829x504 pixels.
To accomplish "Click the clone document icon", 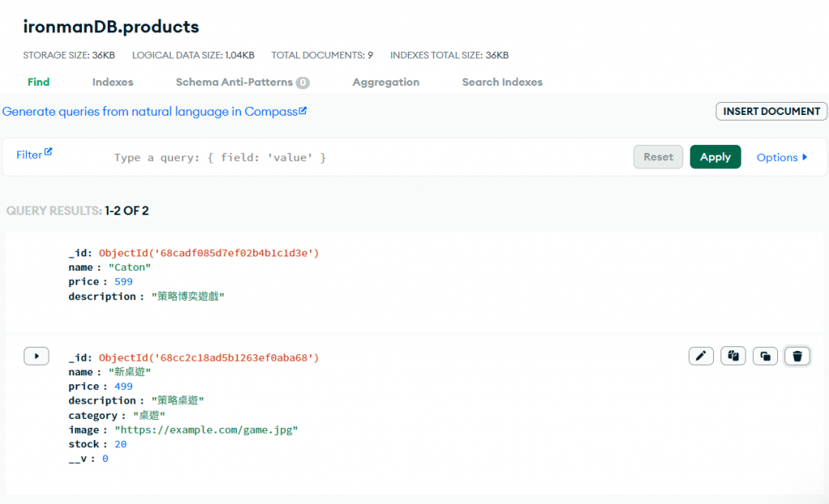I will click(765, 356).
